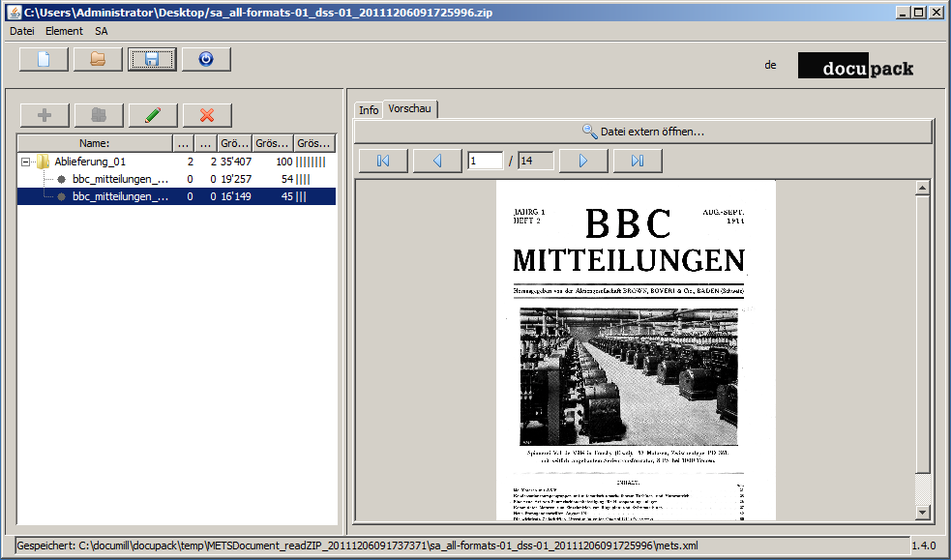
Task: Collapse the Ablieferung_01 tree node
Action: click(x=25, y=162)
